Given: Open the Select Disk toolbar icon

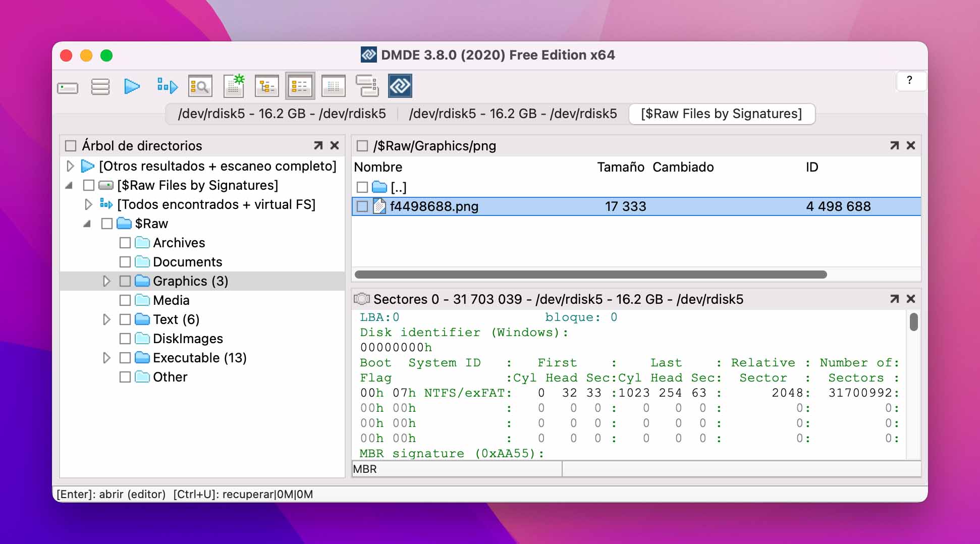Looking at the screenshot, I should coord(68,86).
